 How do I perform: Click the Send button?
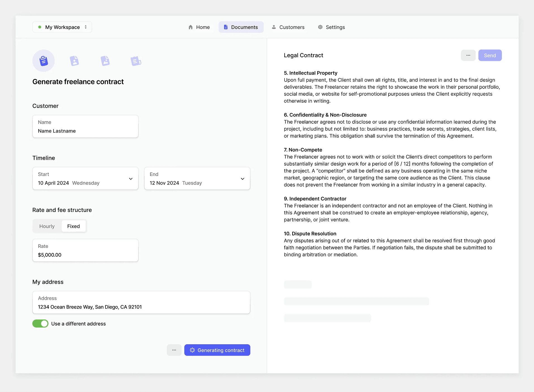coord(490,55)
